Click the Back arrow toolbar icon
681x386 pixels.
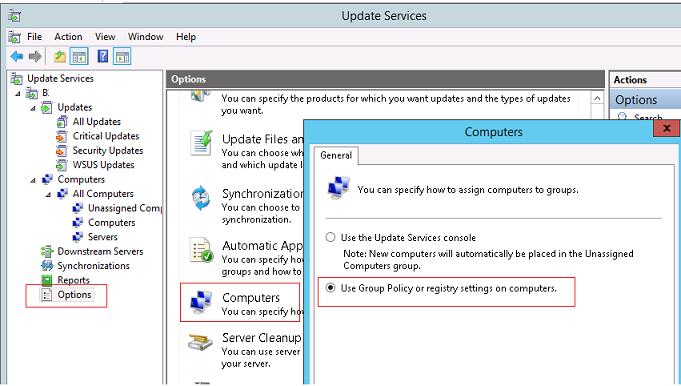[x=17, y=56]
